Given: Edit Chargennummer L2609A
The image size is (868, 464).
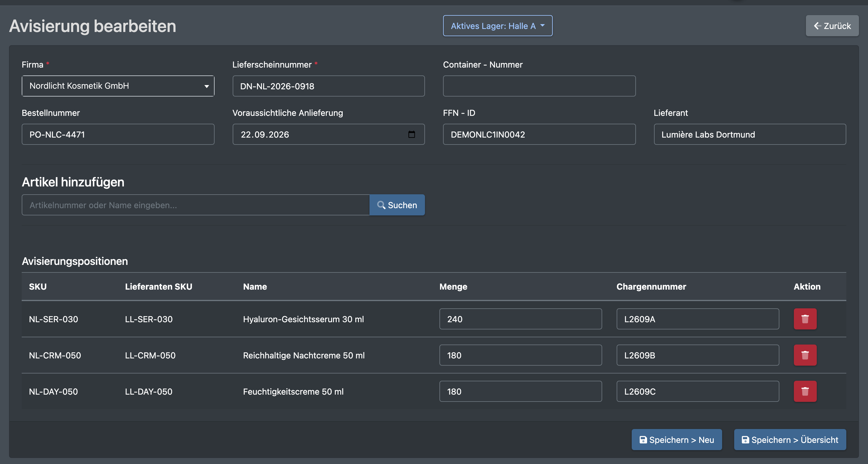Looking at the screenshot, I should coord(698,319).
